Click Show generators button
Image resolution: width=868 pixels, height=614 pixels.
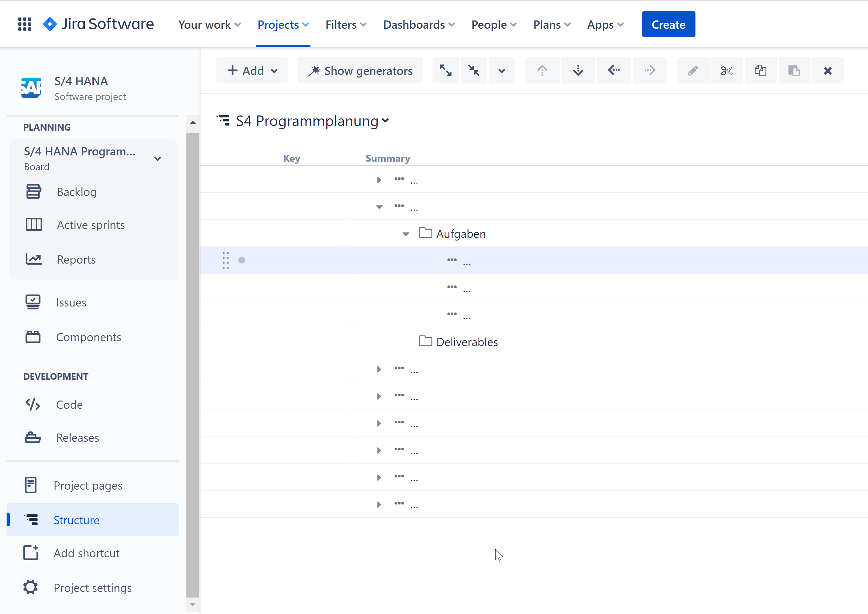point(360,70)
